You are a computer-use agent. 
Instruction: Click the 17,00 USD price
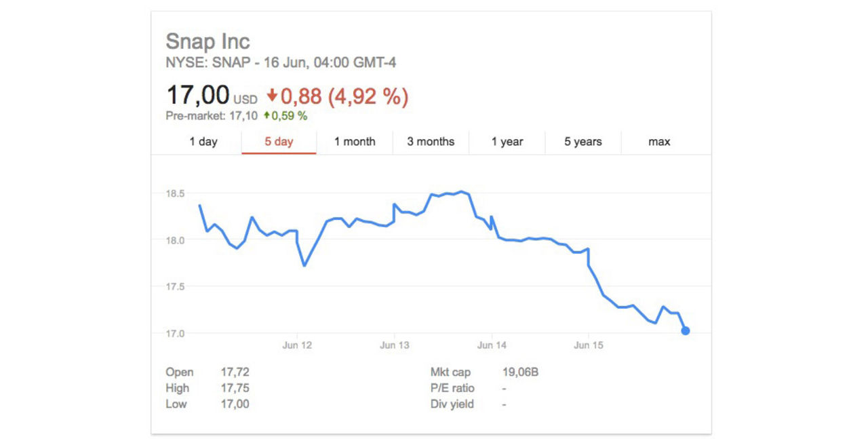tap(198, 96)
